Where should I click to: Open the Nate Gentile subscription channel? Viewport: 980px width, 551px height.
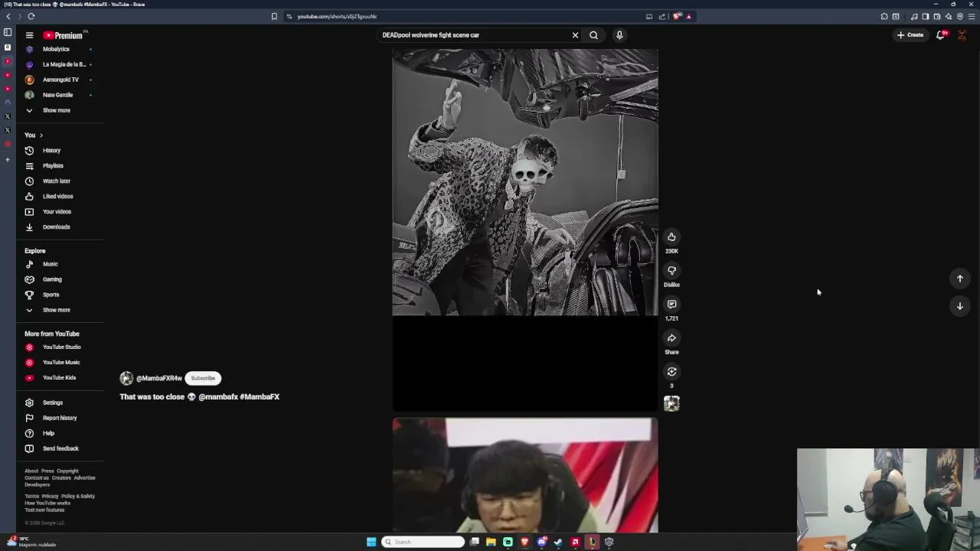pyautogui.click(x=57, y=95)
